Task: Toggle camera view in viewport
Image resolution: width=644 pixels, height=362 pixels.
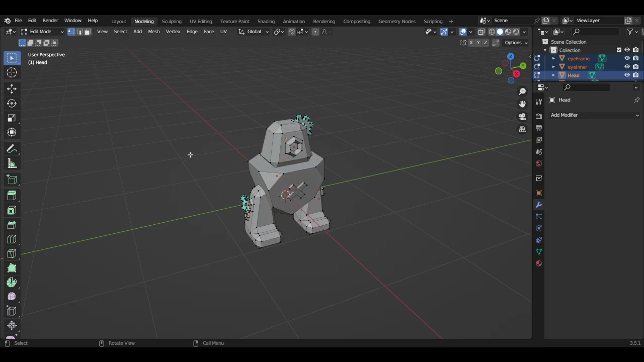Action: [522, 117]
